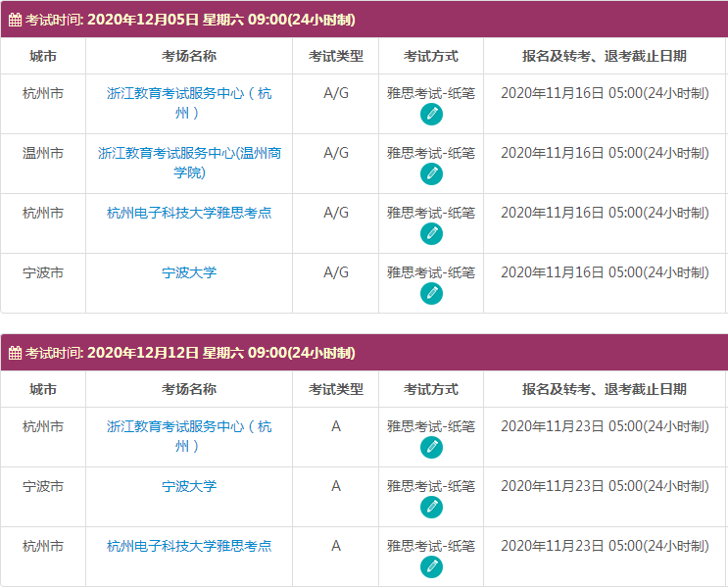Click pencil icon for 杭州电子科技大学 on December 12
The image size is (728, 588).
[x=431, y=567]
